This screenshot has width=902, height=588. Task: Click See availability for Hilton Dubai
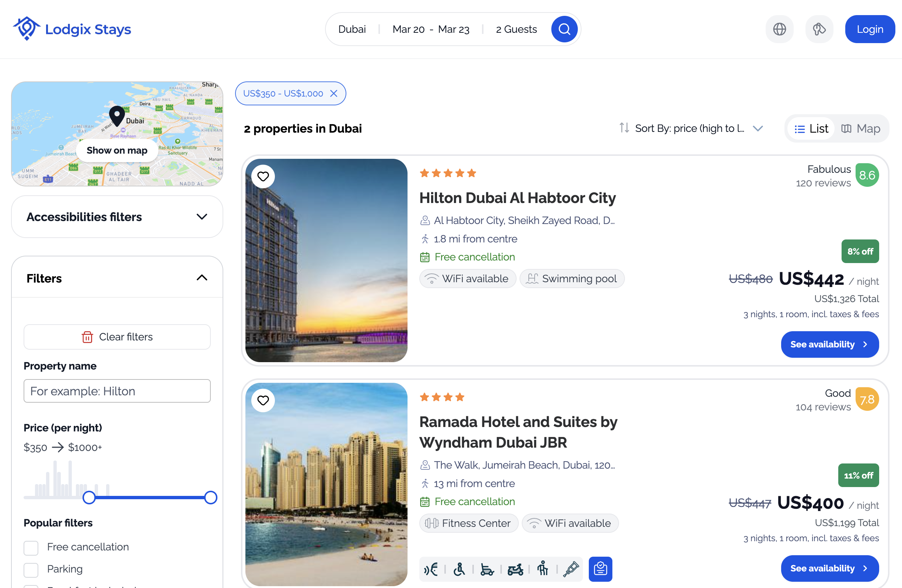pos(829,344)
